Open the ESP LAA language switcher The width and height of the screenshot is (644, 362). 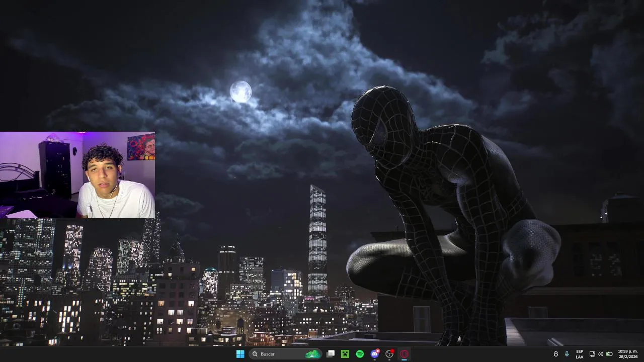point(580,354)
